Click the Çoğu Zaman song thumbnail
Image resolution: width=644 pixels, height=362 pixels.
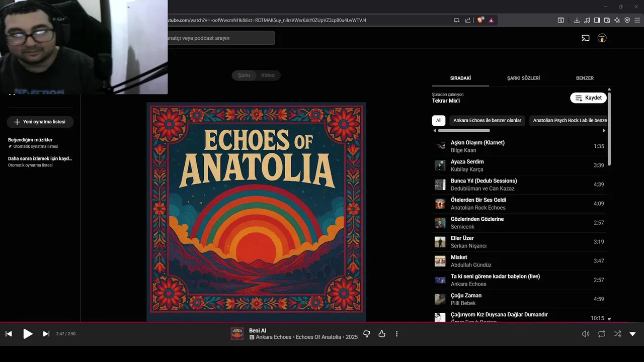pyautogui.click(x=440, y=299)
